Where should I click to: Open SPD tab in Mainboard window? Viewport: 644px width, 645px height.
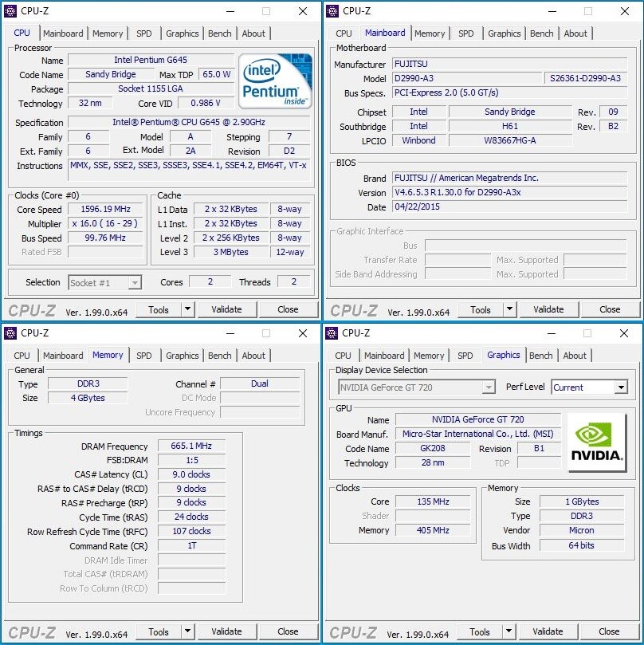[466, 33]
